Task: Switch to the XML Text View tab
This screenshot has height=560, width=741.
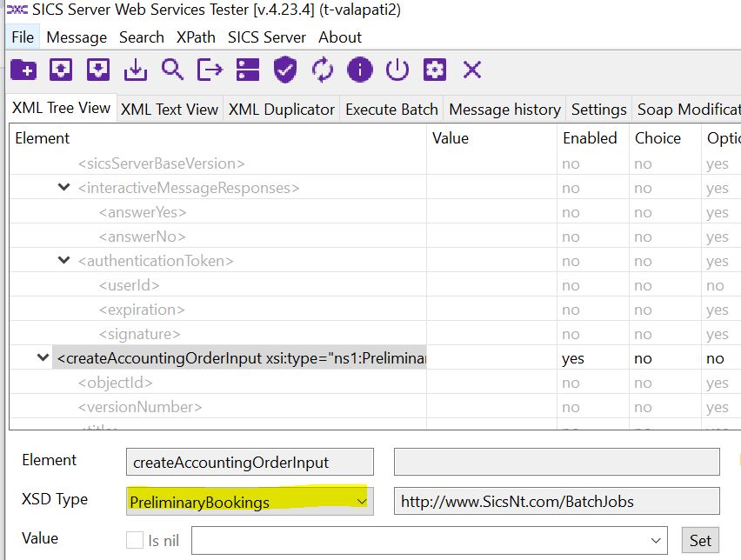Action: click(x=169, y=110)
